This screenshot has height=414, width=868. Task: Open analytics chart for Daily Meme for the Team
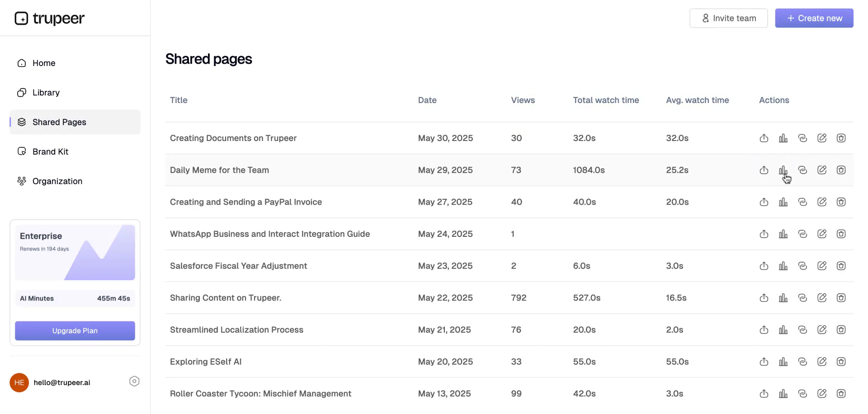(783, 170)
